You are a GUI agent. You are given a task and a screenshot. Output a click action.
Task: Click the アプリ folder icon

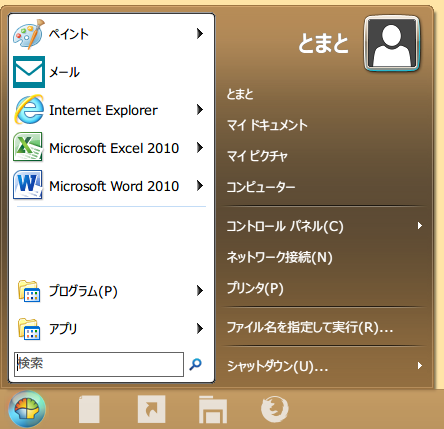(29, 329)
